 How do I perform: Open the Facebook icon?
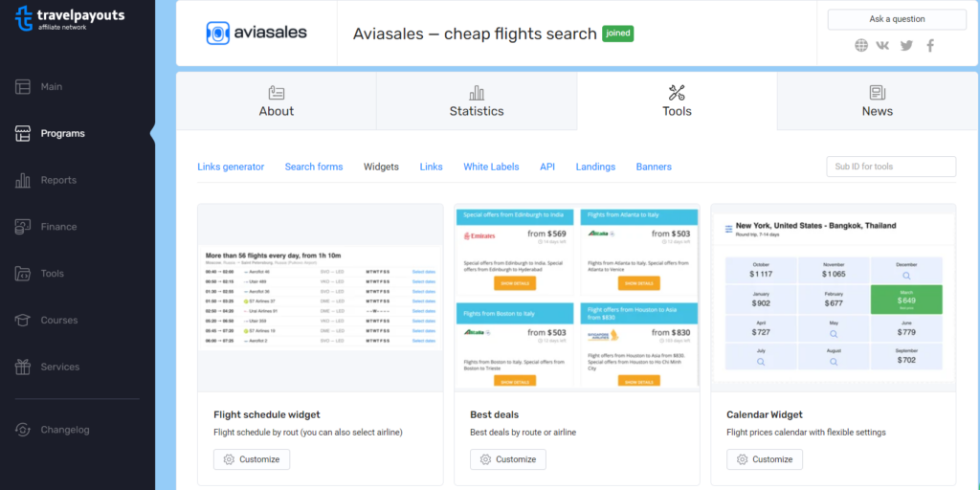tap(930, 45)
